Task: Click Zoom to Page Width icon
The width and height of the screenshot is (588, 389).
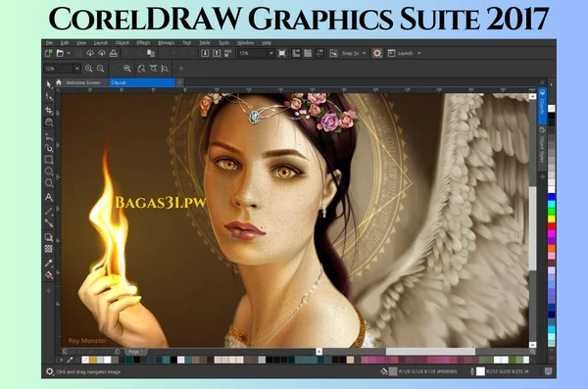Action: click(x=153, y=69)
